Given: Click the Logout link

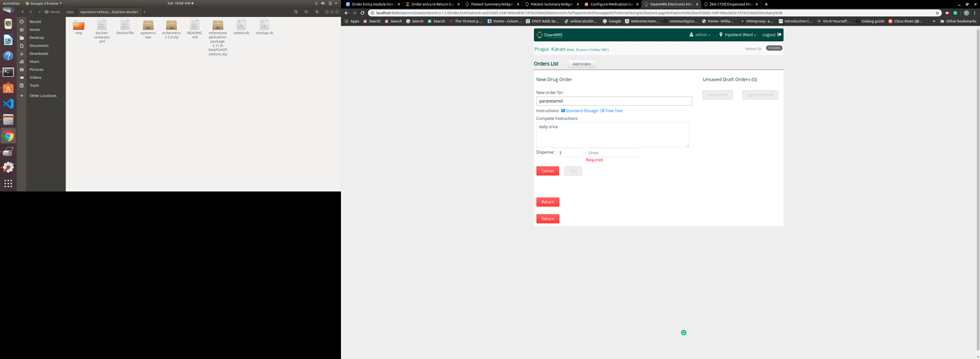Looking at the screenshot, I should tap(771, 35).
